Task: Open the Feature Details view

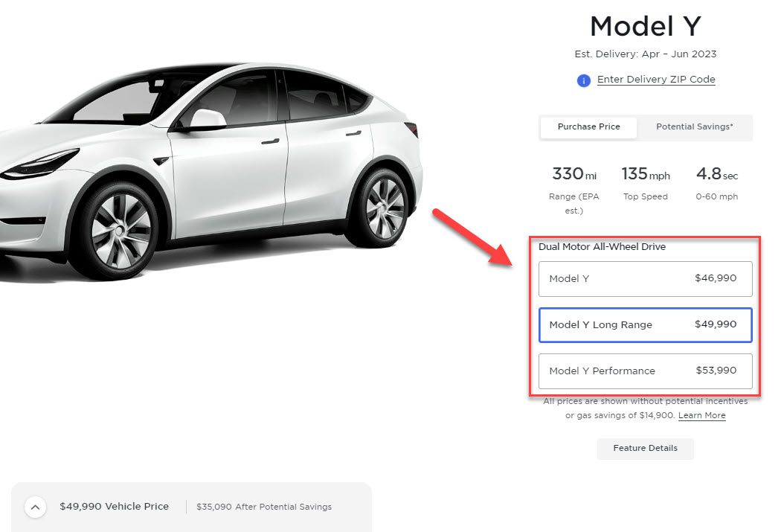Action: click(645, 448)
